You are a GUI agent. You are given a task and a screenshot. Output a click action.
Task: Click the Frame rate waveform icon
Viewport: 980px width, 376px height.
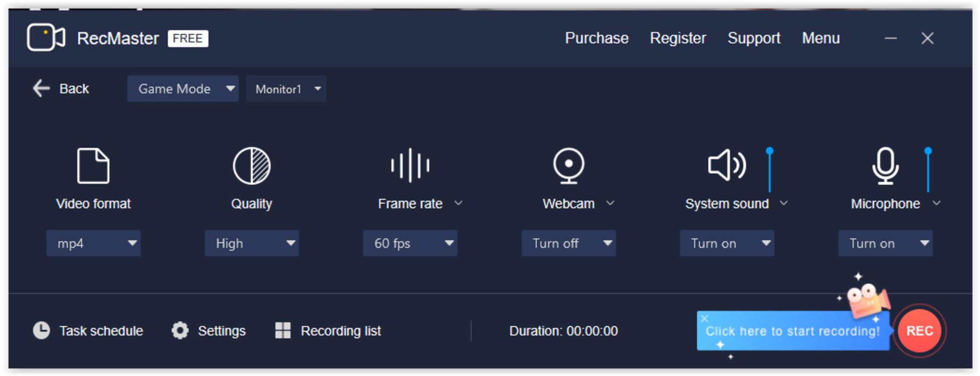(410, 165)
